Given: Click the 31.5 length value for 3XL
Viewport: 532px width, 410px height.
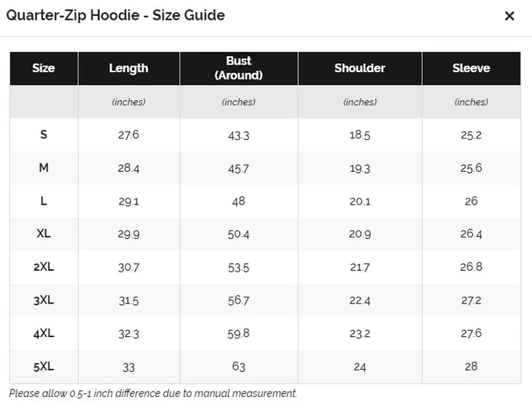Looking at the screenshot, I should [x=128, y=300].
